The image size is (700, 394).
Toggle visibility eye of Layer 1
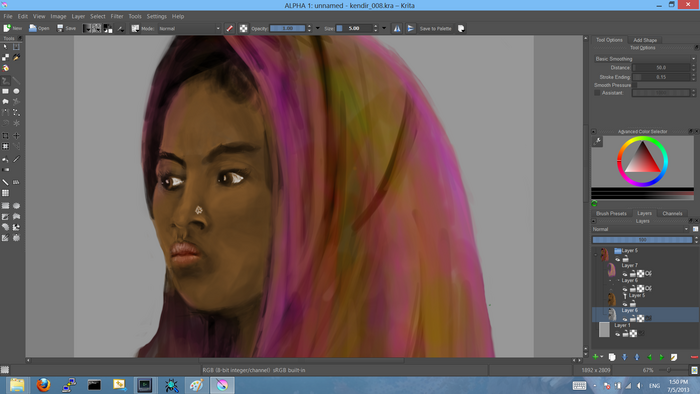tap(618, 334)
